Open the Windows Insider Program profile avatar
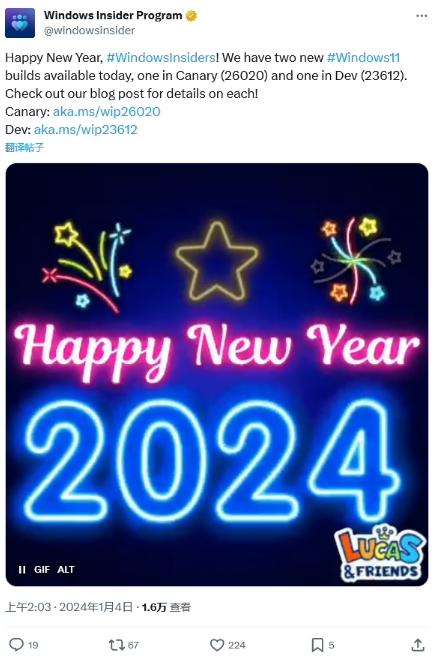Image resolution: width=445 pixels, height=666 pixels. point(20,23)
